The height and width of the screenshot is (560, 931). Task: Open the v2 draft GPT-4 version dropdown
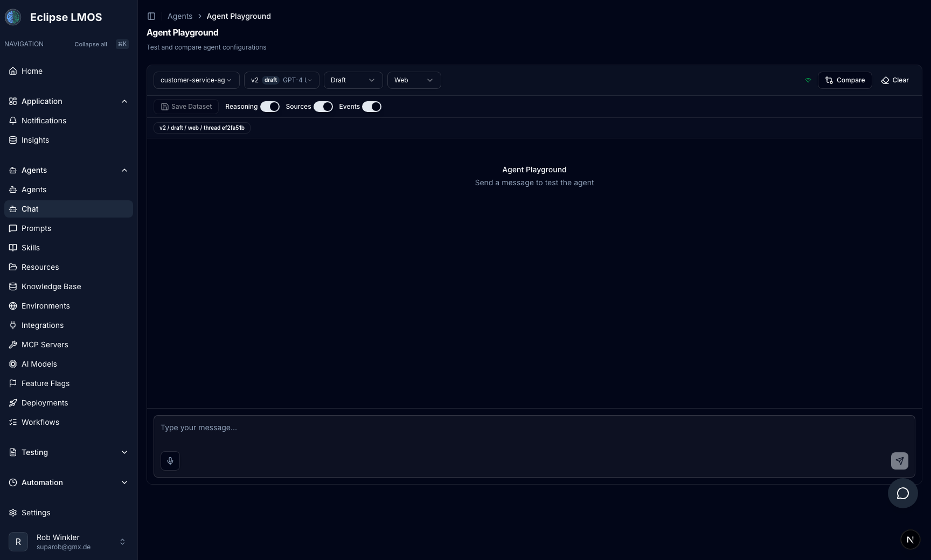click(x=282, y=80)
